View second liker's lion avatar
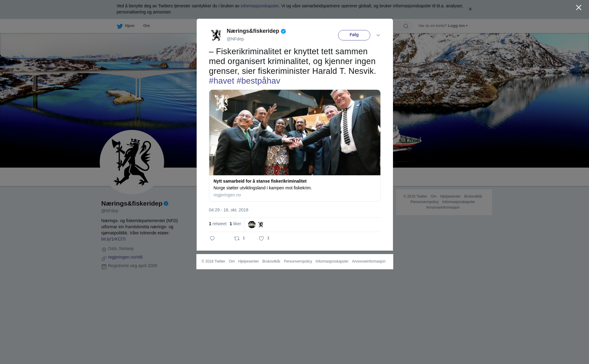 261,225
